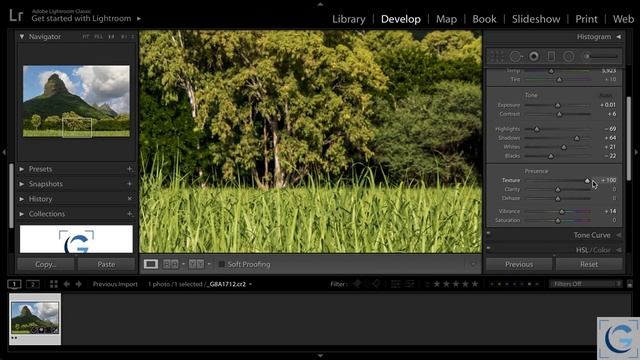Image resolution: width=640 pixels, height=360 pixels.
Task: Expand the Presets panel
Action: click(22, 169)
